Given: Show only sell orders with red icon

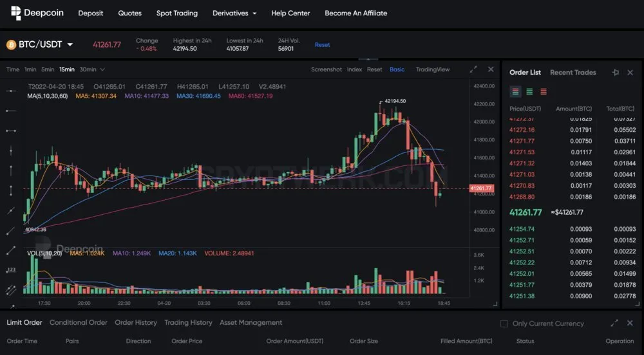Looking at the screenshot, I should (x=544, y=91).
